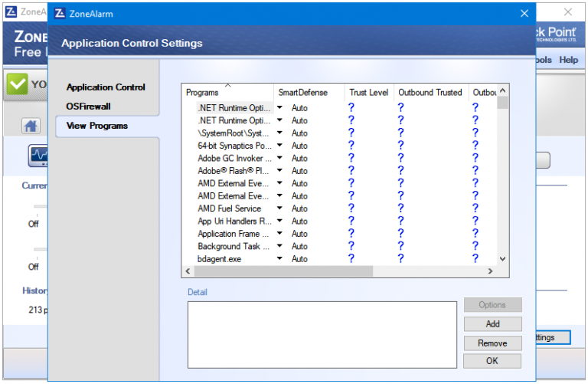Screen dimensions: 588x384
Task: Select the Application Frame program row
Action: (233, 234)
